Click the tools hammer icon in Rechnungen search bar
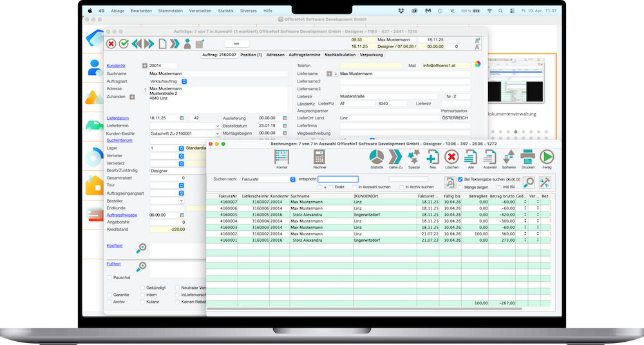Viewport: 644px width, 345px height. [x=545, y=182]
